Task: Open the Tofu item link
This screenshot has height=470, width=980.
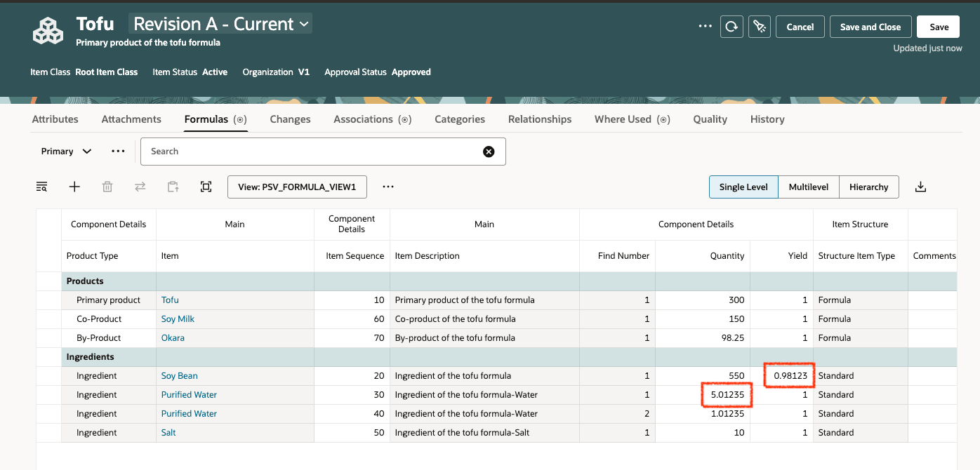Action: click(170, 300)
